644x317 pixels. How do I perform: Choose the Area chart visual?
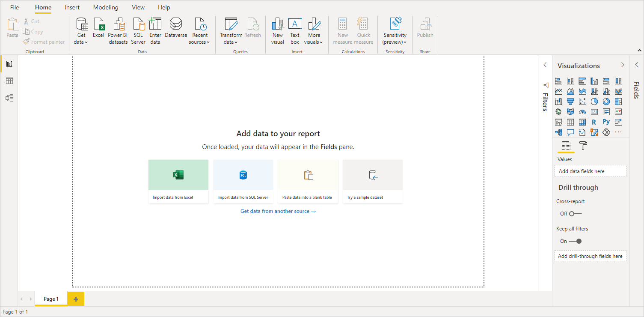click(x=570, y=91)
